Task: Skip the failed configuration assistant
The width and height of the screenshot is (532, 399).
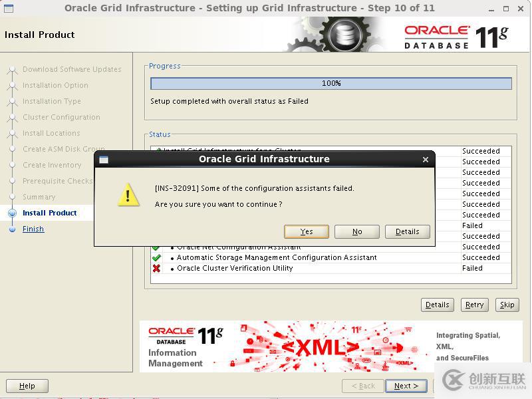Action: click(x=507, y=305)
